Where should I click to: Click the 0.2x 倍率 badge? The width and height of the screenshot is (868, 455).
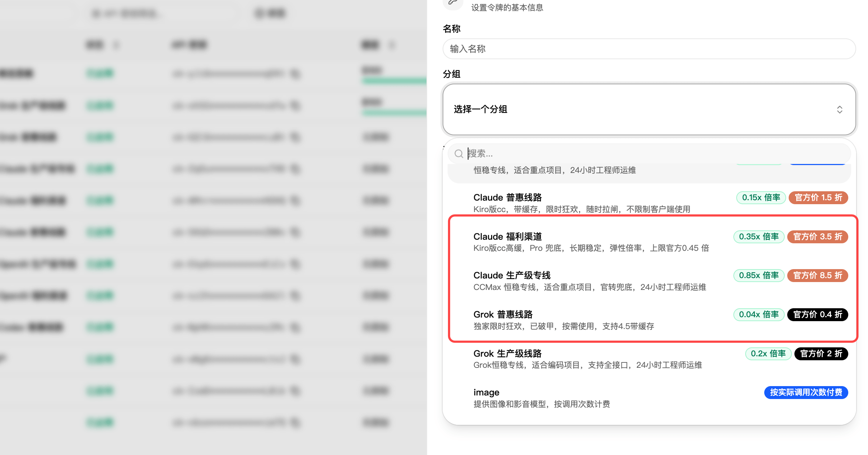click(x=768, y=353)
